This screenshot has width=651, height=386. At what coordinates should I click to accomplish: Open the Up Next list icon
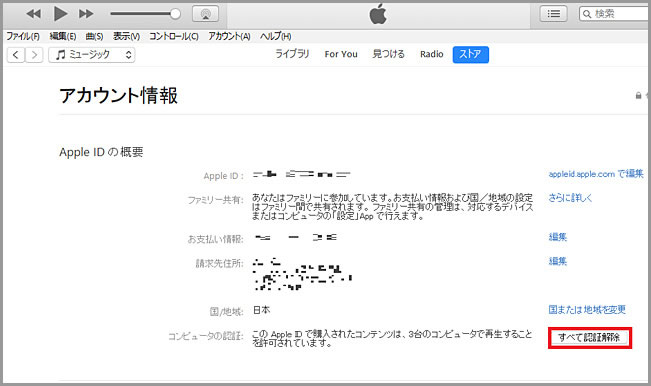pos(553,14)
